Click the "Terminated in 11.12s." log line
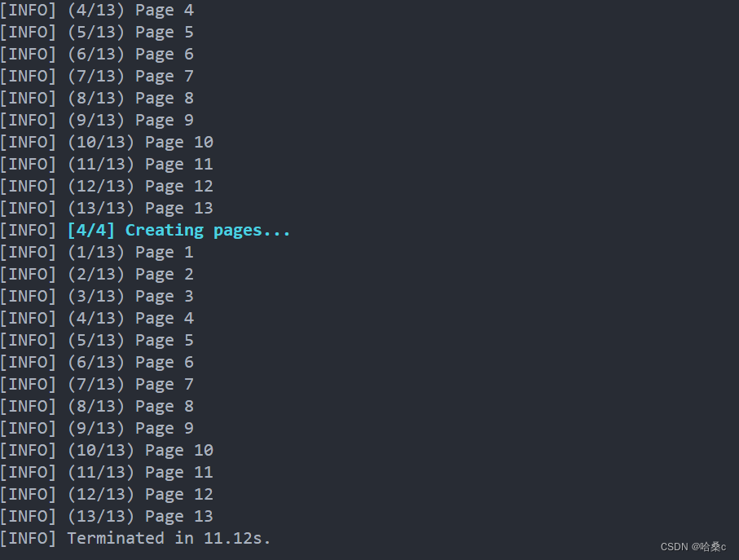 pos(169,538)
